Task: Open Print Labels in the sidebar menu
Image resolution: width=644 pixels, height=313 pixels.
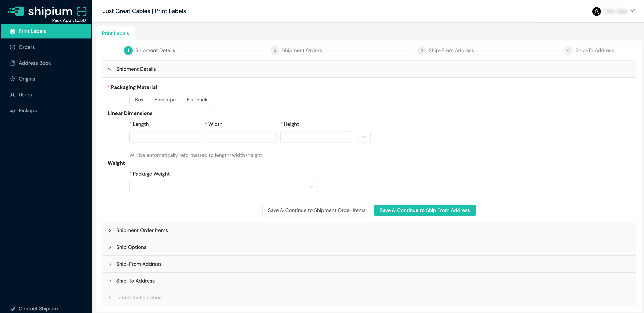Action: click(x=46, y=31)
